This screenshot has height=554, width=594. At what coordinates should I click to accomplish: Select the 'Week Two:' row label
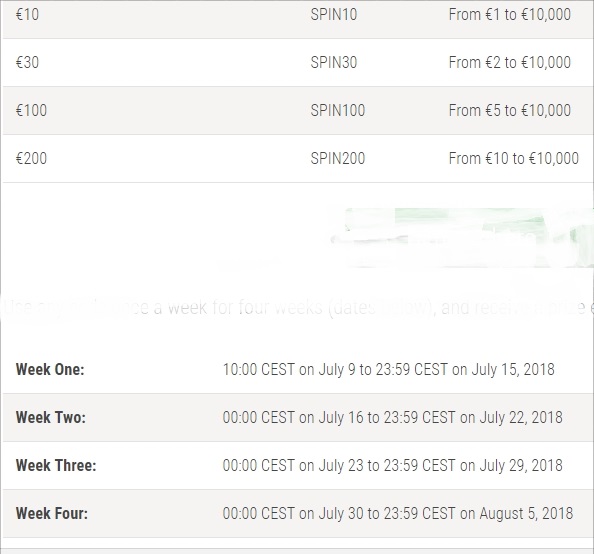click(51, 418)
